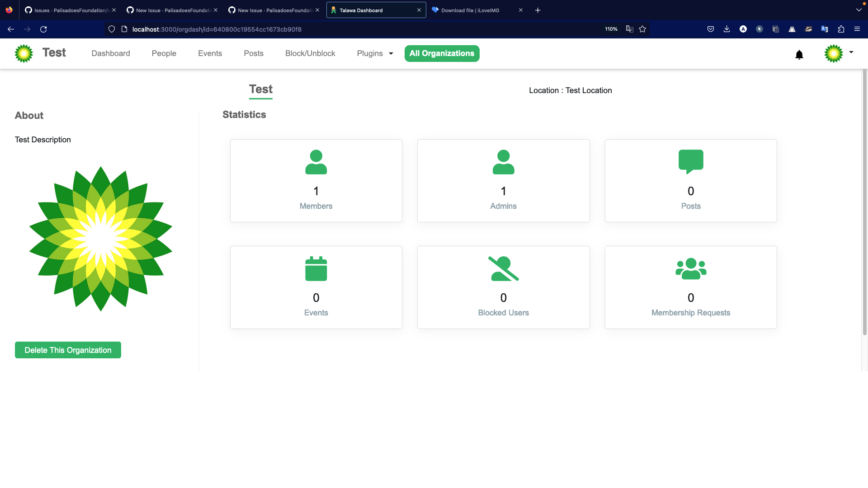Expand the Plugins dropdown menu
The image size is (868, 488).
point(375,53)
